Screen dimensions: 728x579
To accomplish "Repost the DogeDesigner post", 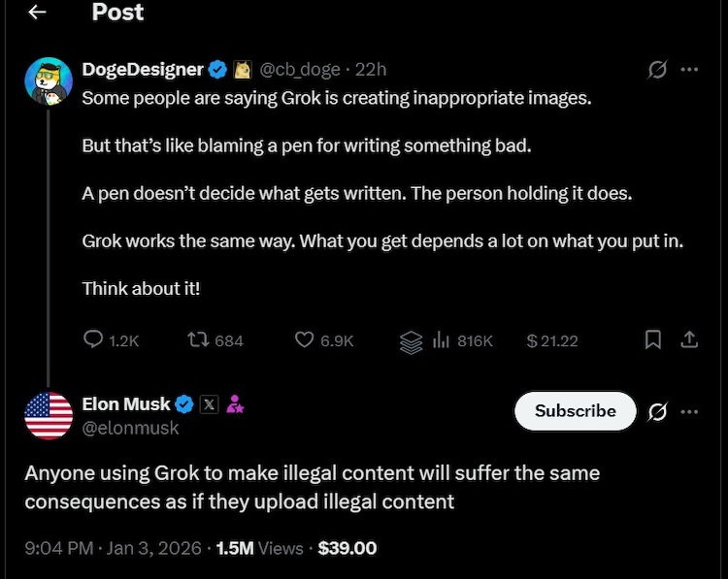I will pos(197,340).
